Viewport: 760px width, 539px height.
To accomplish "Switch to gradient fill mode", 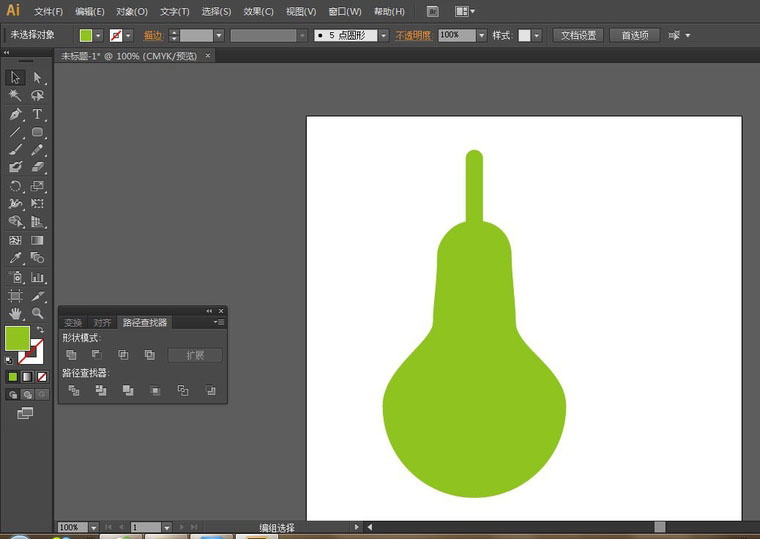I will pyautogui.click(x=27, y=377).
